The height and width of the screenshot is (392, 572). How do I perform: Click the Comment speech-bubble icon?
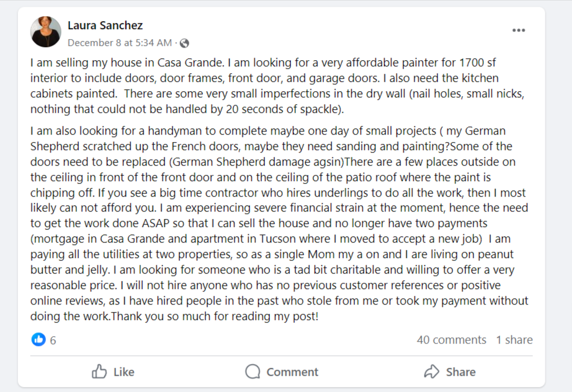pyautogui.click(x=252, y=372)
